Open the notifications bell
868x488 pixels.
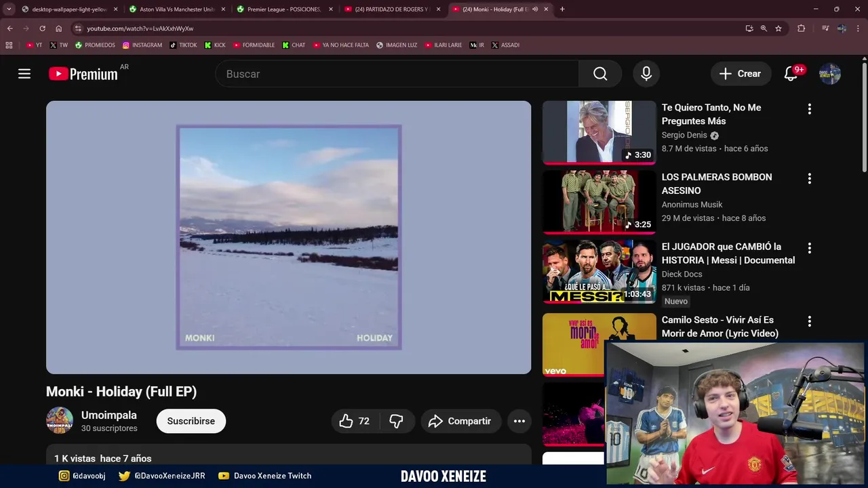pyautogui.click(x=791, y=74)
